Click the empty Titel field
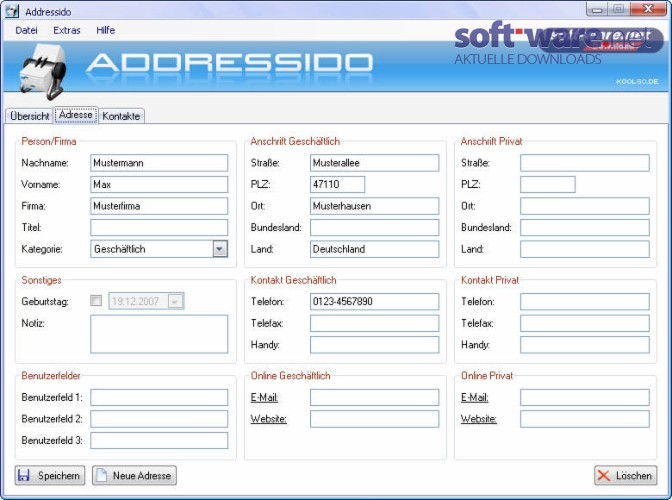The height and width of the screenshot is (500, 672). click(159, 228)
